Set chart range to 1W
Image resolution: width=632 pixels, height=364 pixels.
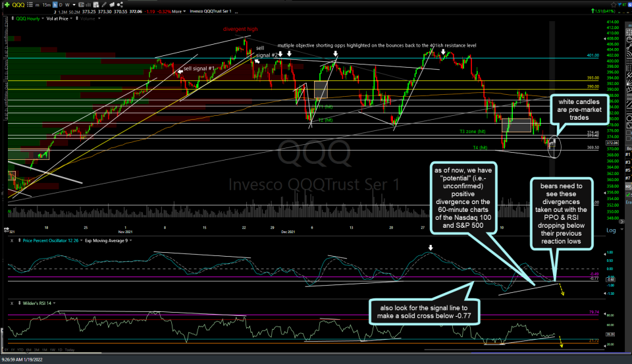[53, 350]
